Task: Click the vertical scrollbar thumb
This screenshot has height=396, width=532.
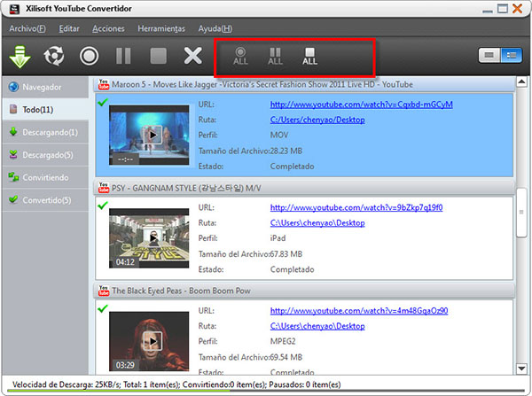Action: click(521, 213)
